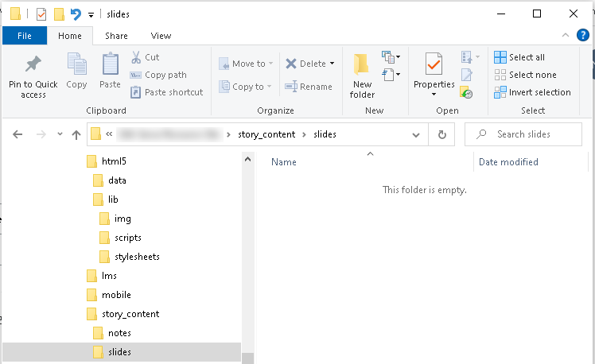Open the View ribbon tab
The image size is (595, 364).
(x=161, y=36)
